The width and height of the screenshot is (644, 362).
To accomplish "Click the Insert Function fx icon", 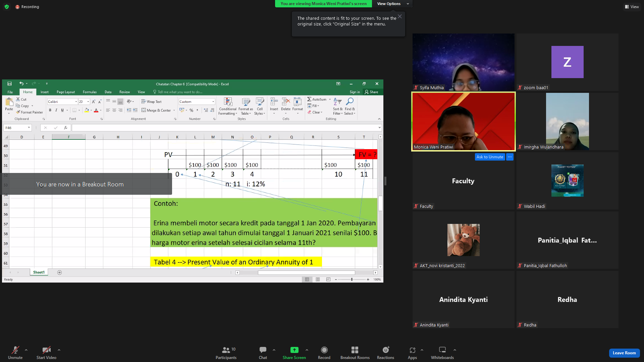I will coord(66,128).
